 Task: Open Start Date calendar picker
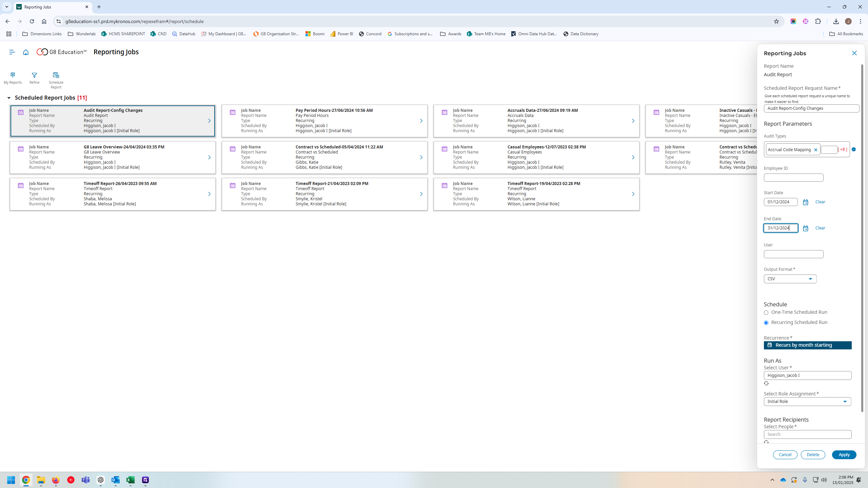[x=806, y=202]
